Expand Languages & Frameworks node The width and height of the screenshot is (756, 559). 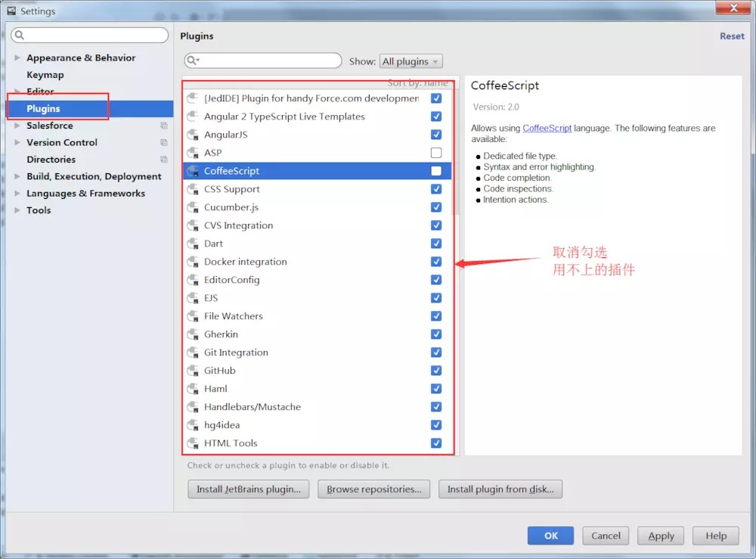click(x=17, y=193)
